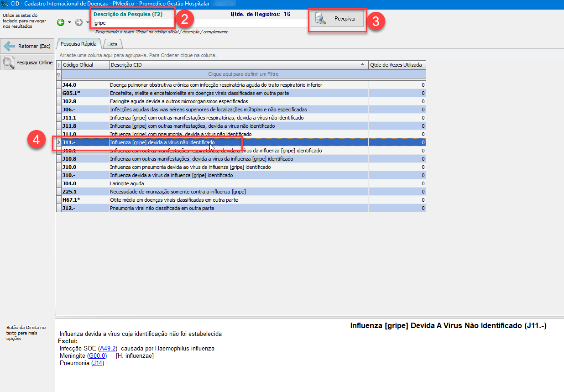Select the Pesquisa Rápida tab
Viewport: 564px width, 392px height.
[78, 44]
